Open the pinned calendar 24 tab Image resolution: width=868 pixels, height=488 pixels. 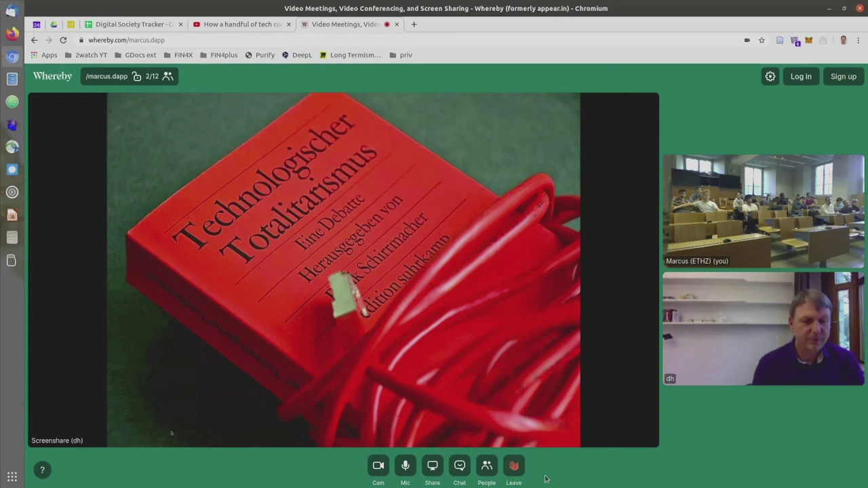point(37,24)
